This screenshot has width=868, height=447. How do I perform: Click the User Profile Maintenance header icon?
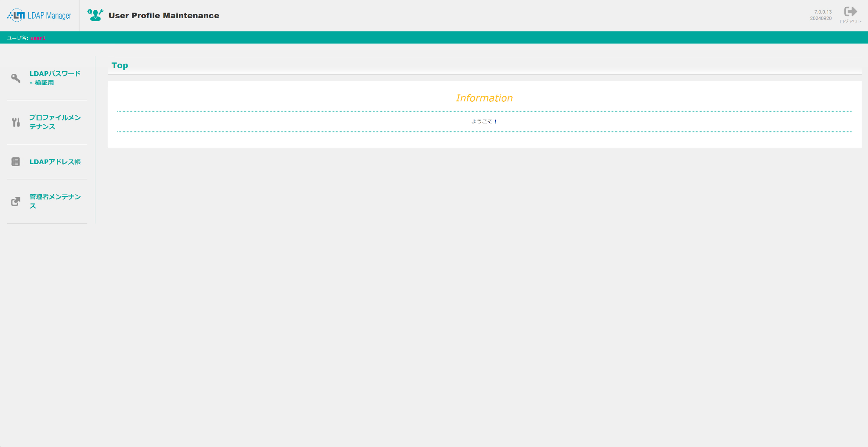pyautogui.click(x=95, y=15)
